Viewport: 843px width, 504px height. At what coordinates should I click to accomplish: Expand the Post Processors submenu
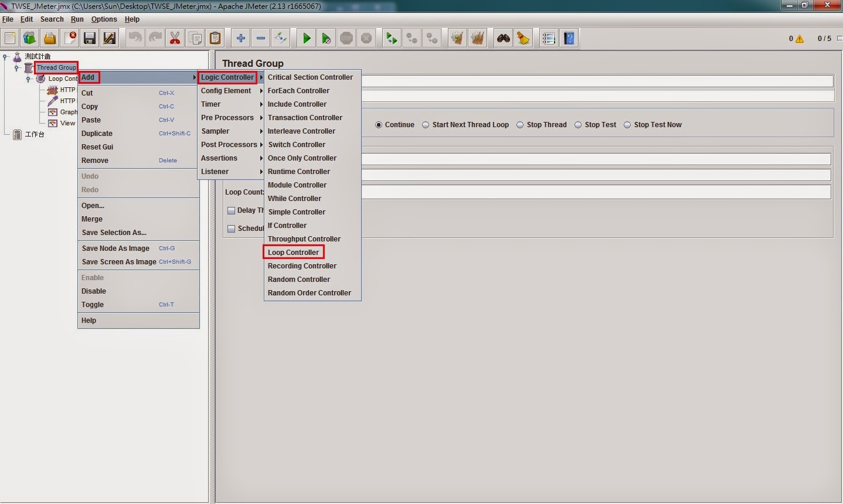coord(231,145)
